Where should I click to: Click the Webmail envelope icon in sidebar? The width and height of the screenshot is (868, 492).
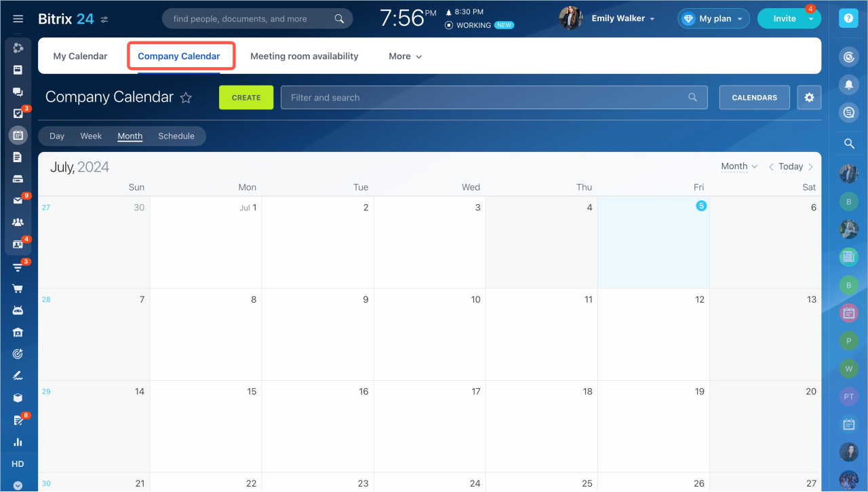pyautogui.click(x=18, y=201)
